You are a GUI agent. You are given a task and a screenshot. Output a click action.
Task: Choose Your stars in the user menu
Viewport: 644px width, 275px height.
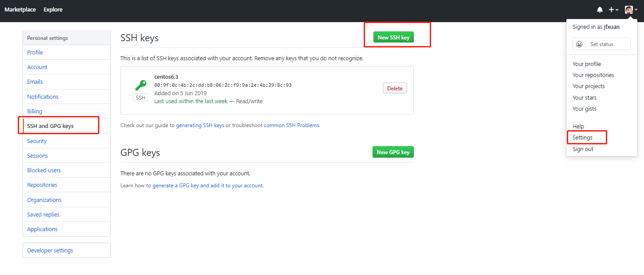coord(585,97)
